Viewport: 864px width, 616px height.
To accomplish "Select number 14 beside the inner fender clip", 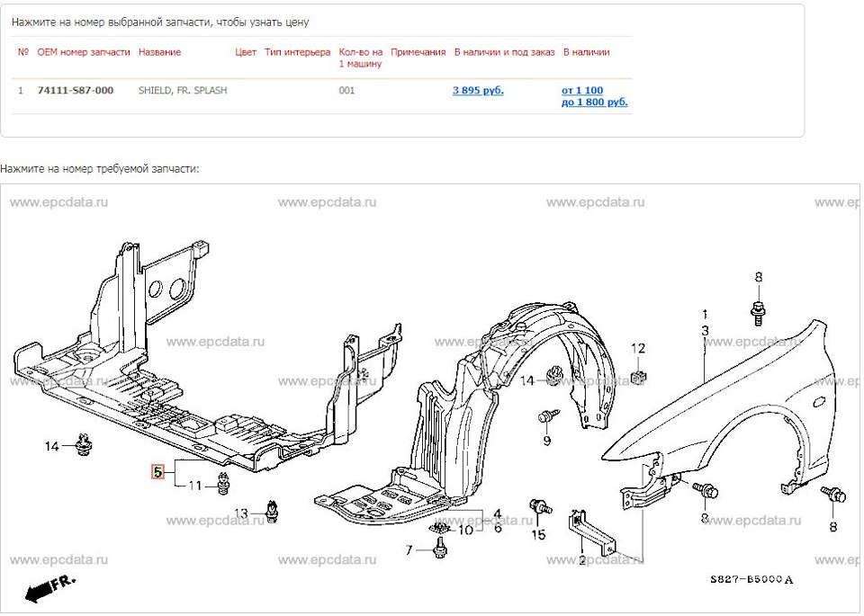I will point(527,380).
